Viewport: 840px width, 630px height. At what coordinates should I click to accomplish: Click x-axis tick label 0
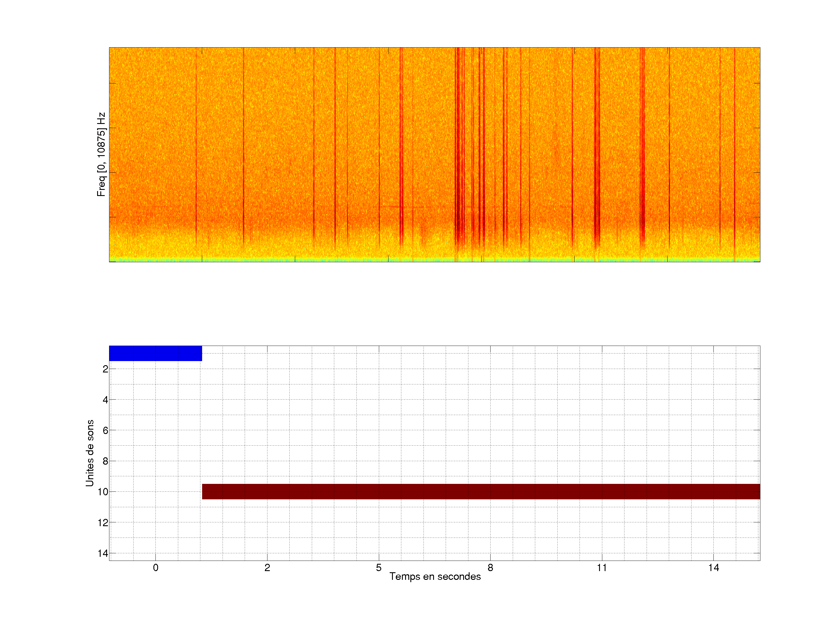coord(156,568)
